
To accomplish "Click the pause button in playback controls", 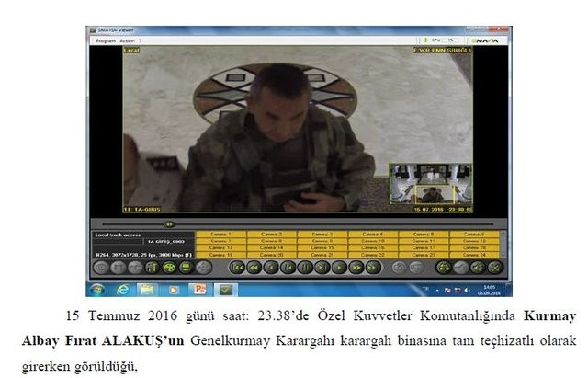I will pyautogui.click(x=305, y=268).
